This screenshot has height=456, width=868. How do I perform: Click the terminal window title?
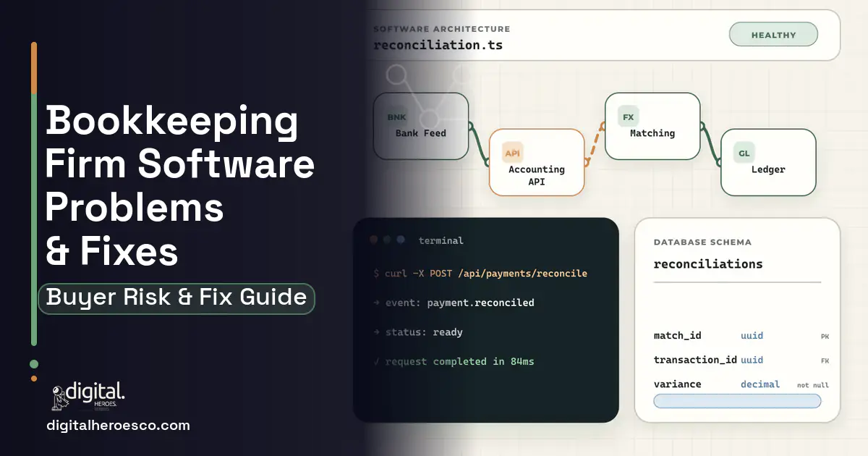(441, 240)
